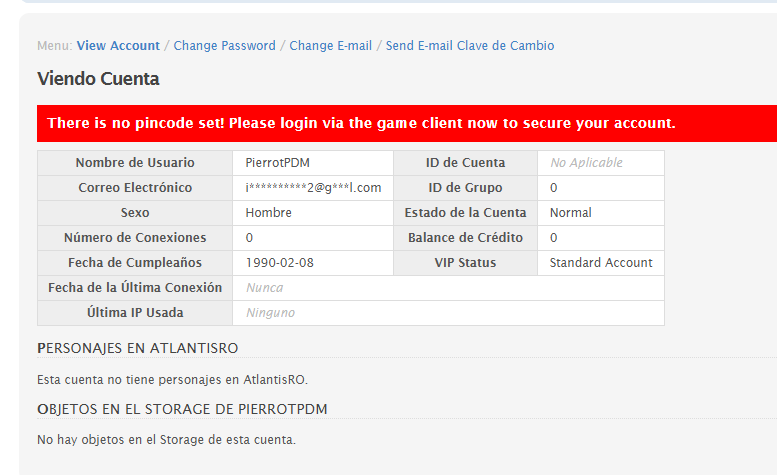Screen dimensions: 777x475
Task: Go to Change Password page
Action: [x=224, y=46]
